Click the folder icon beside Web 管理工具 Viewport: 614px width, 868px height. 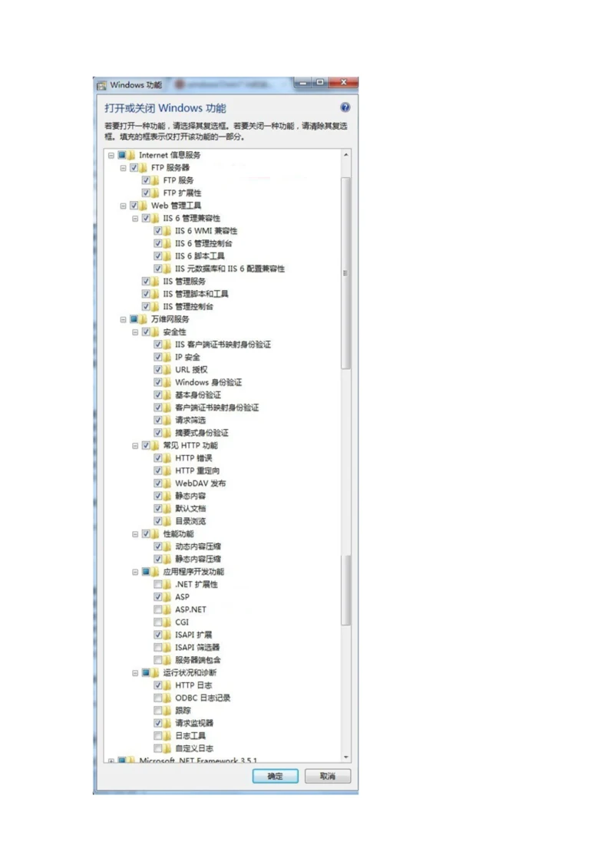(x=144, y=206)
